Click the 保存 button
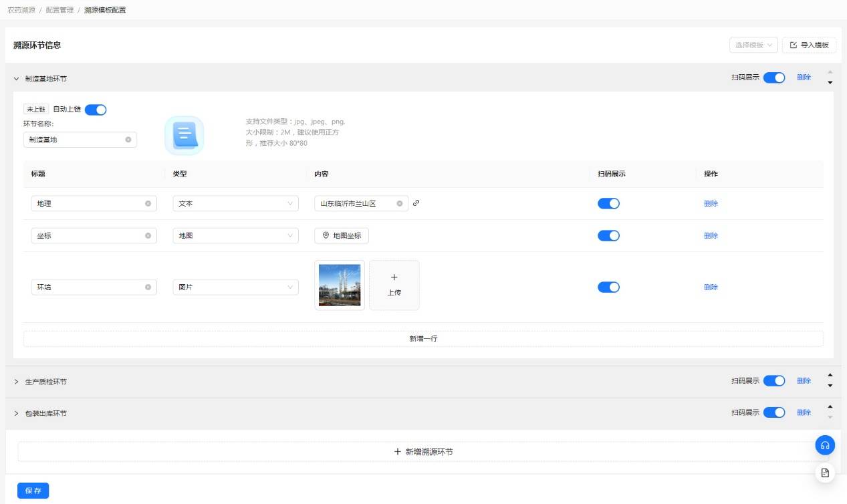The image size is (847, 504). pos(33,491)
